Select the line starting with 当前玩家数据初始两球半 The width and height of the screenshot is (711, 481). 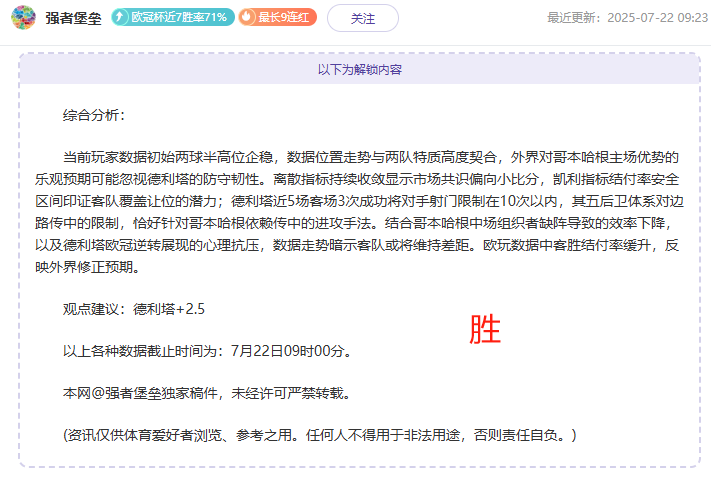point(370,157)
